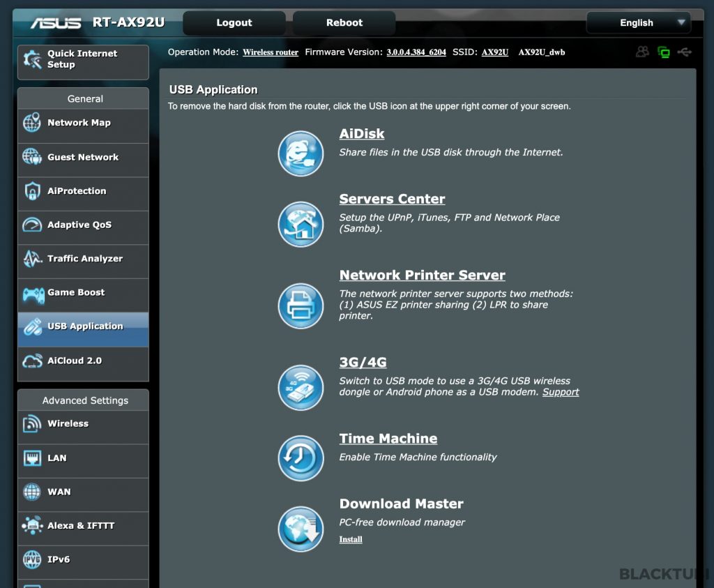Click the Traffic Analyzer waveform icon
The width and height of the screenshot is (714, 588).
[32, 259]
